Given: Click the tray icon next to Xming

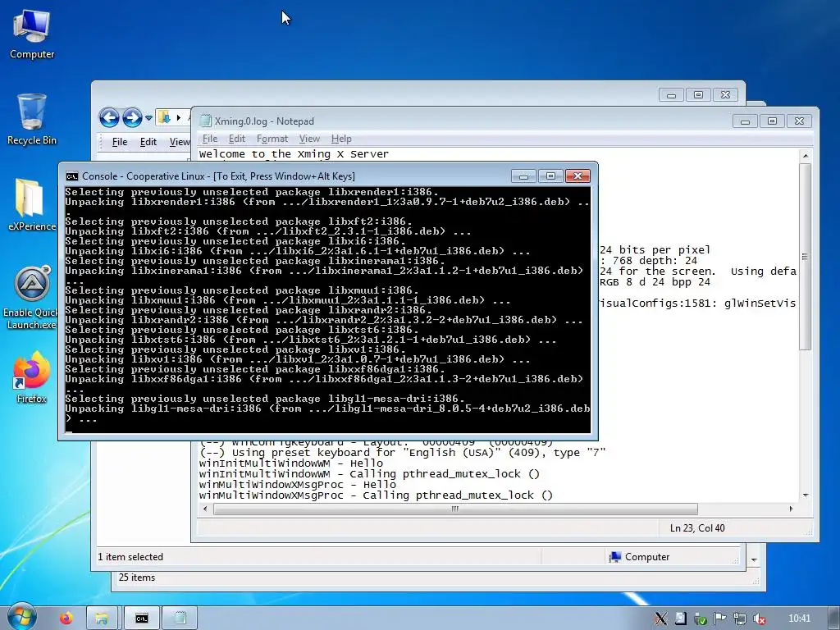Looking at the screenshot, I should [680, 619].
